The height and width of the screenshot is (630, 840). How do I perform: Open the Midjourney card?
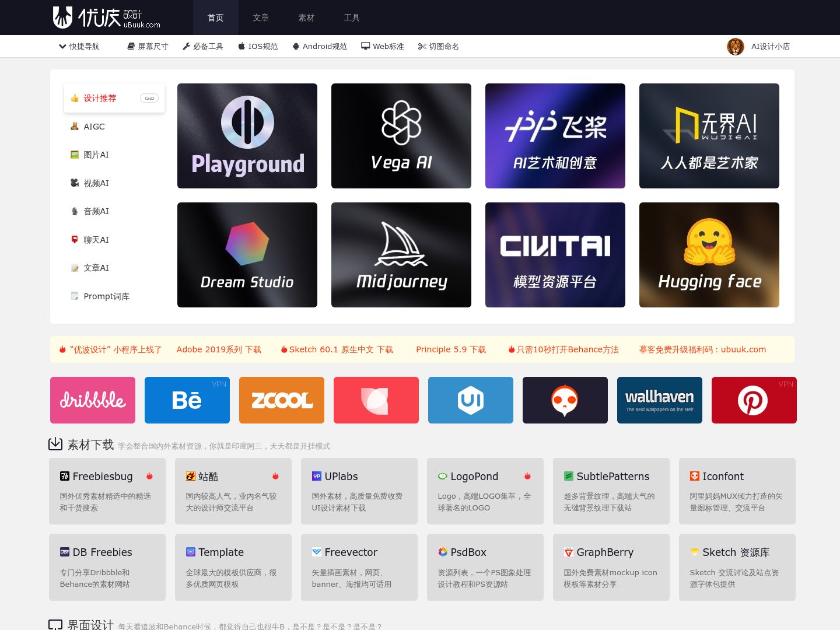point(401,255)
